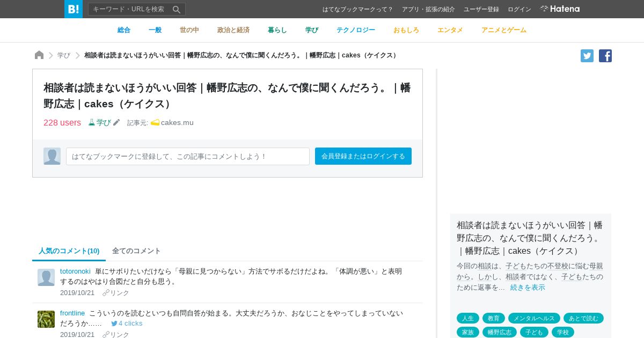Open totoronoki's avatar
Image resolution: width=644 pixels, height=338 pixels.
[x=46, y=277]
